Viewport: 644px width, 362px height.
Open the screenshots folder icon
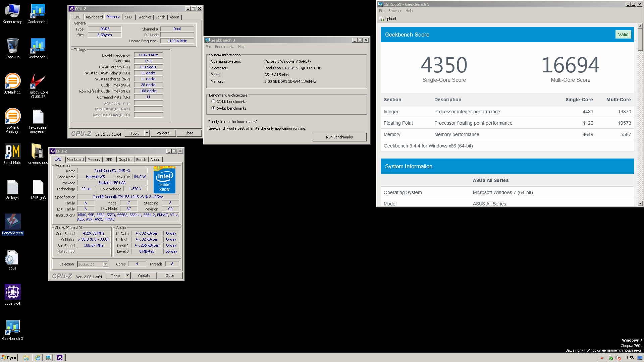pyautogui.click(x=38, y=154)
